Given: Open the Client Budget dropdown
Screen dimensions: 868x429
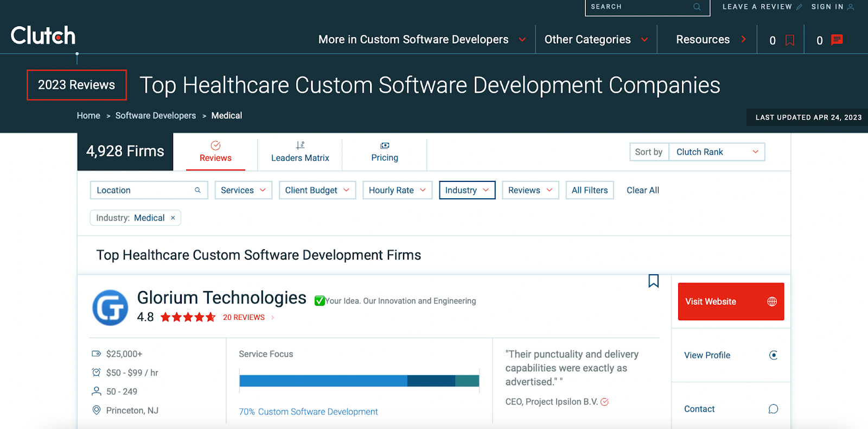Looking at the screenshot, I should [x=317, y=190].
